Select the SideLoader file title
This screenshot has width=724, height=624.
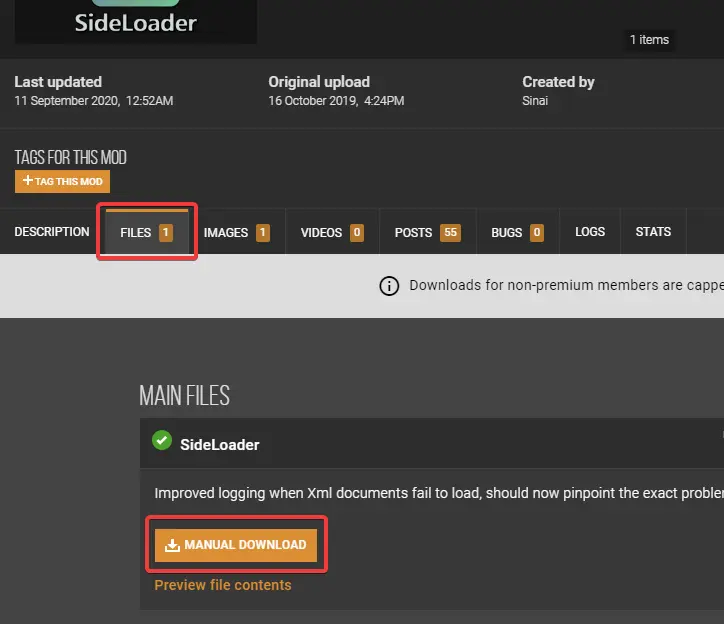point(219,445)
